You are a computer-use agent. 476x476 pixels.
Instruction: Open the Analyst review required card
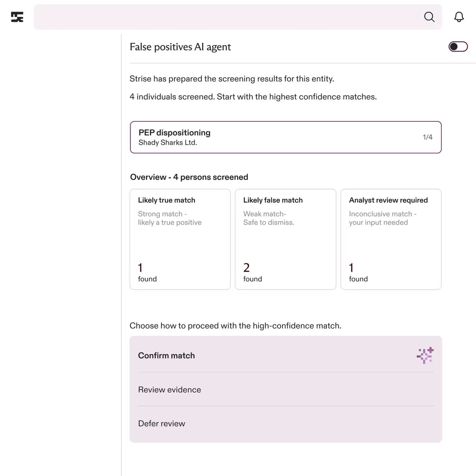(x=391, y=239)
